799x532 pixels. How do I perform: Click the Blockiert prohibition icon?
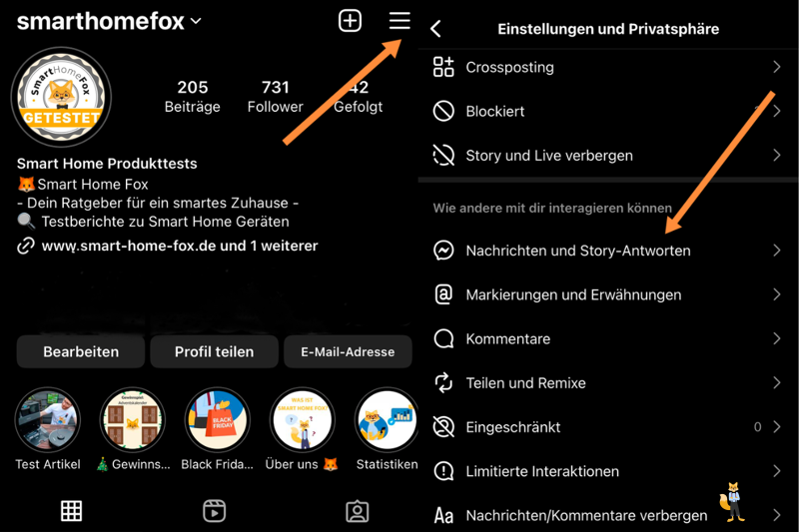coord(443,111)
